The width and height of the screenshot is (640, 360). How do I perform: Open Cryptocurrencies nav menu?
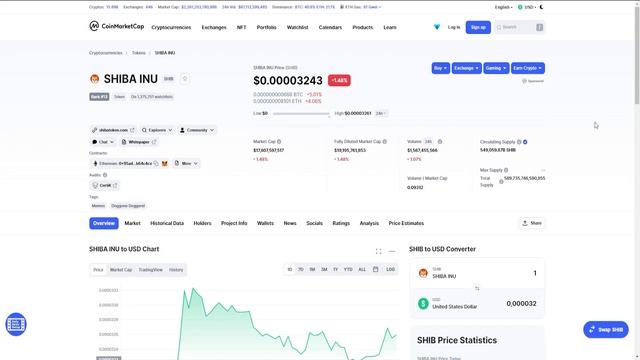pos(171,27)
